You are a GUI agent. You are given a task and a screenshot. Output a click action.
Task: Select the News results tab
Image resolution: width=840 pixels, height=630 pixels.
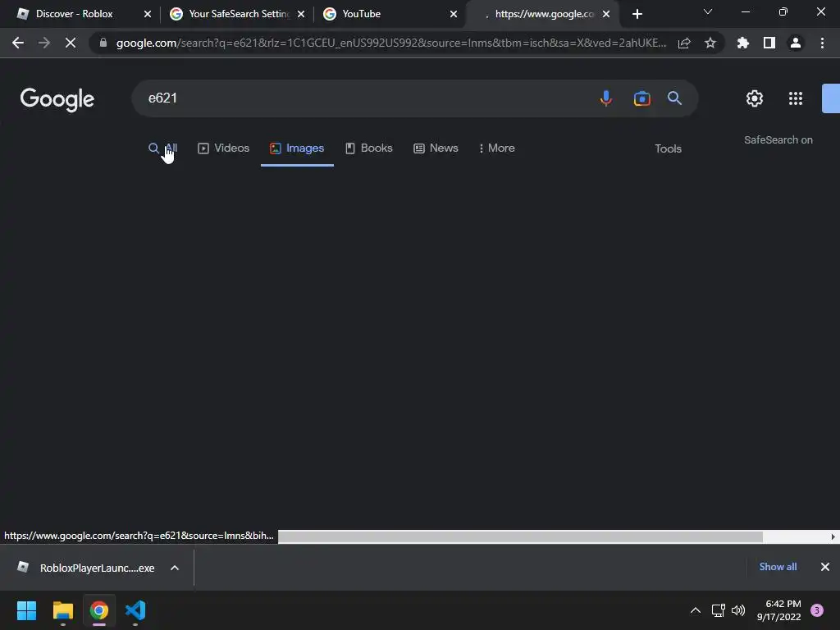(436, 148)
